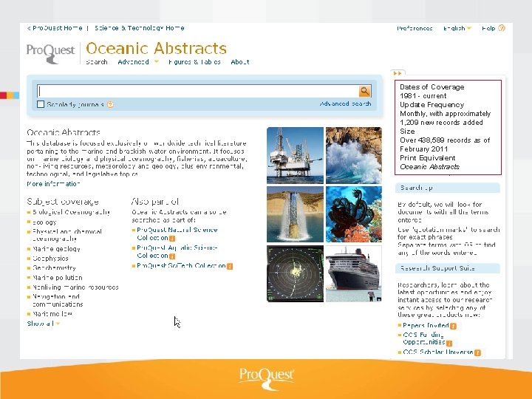Click info icon beside Aquatic Science Collection

(172, 256)
